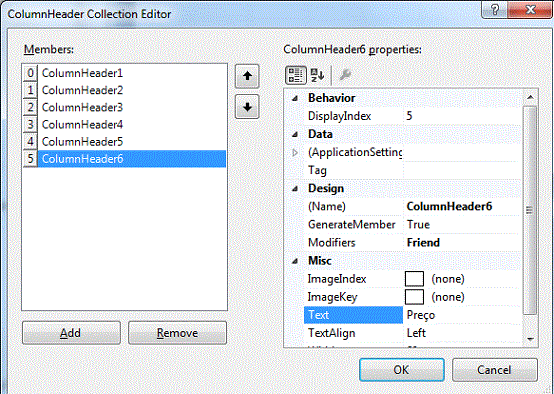Screen dimensions: 554x394
Task: Switch property grid to Alphabetical sort
Action: [317, 75]
